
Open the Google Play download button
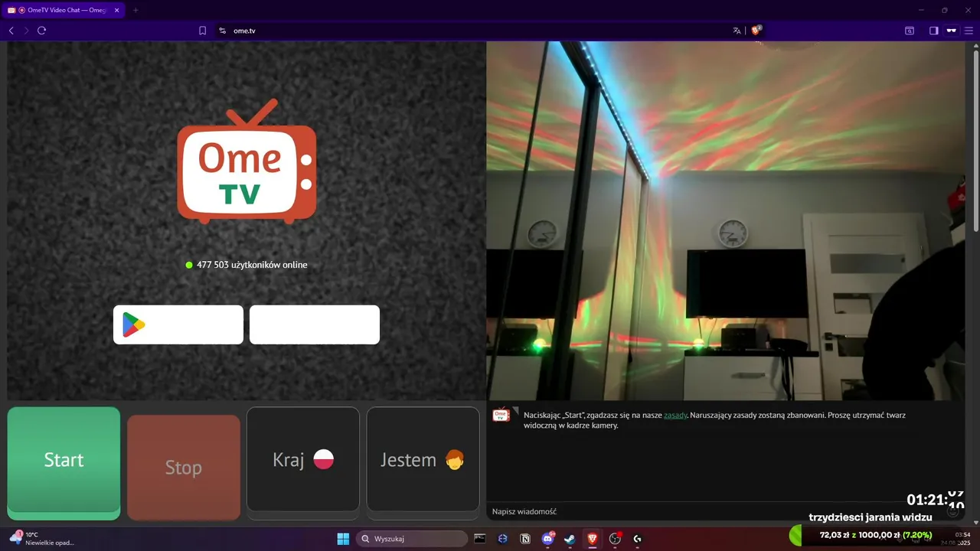pyautogui.click(x=178, y=324)
